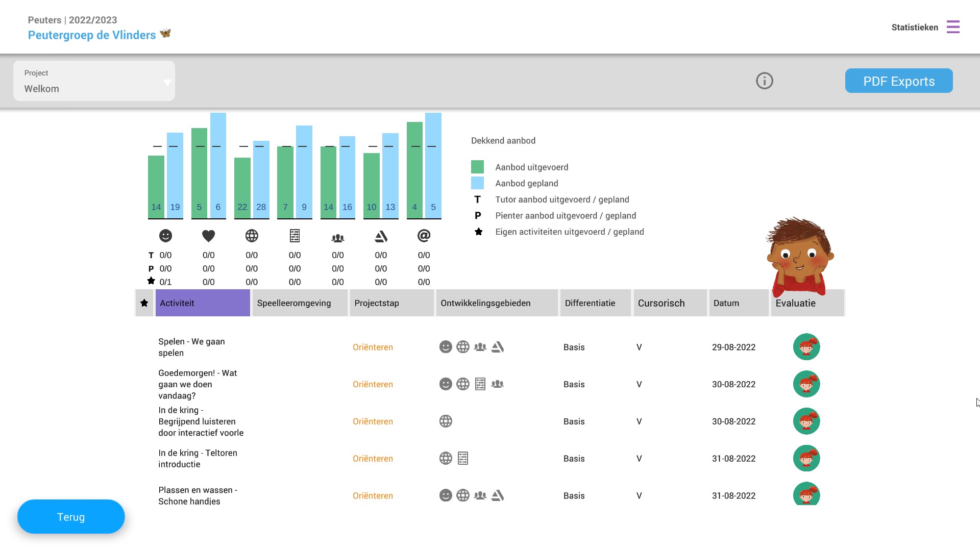
Task: Click the smiley face category icon under chart
Action: click(x=165, y=236)
